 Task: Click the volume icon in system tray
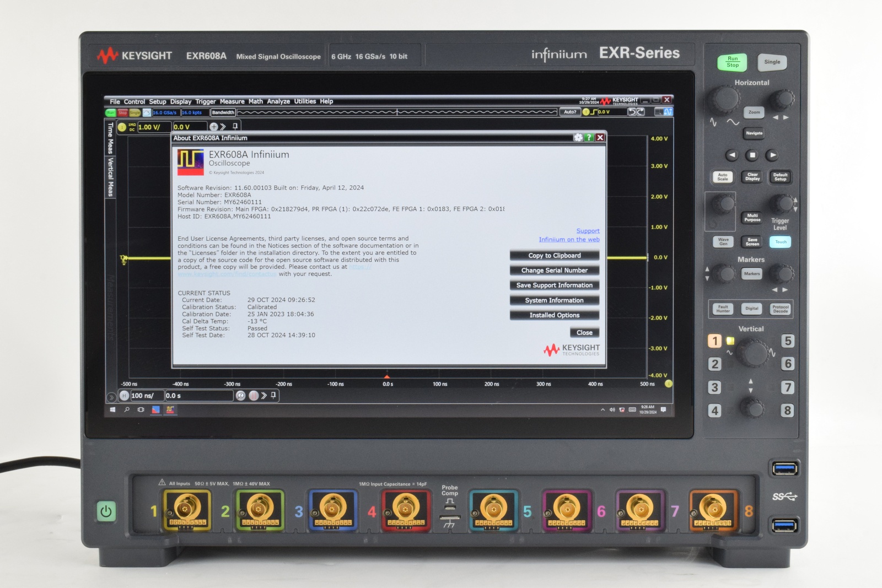[612, 410]
